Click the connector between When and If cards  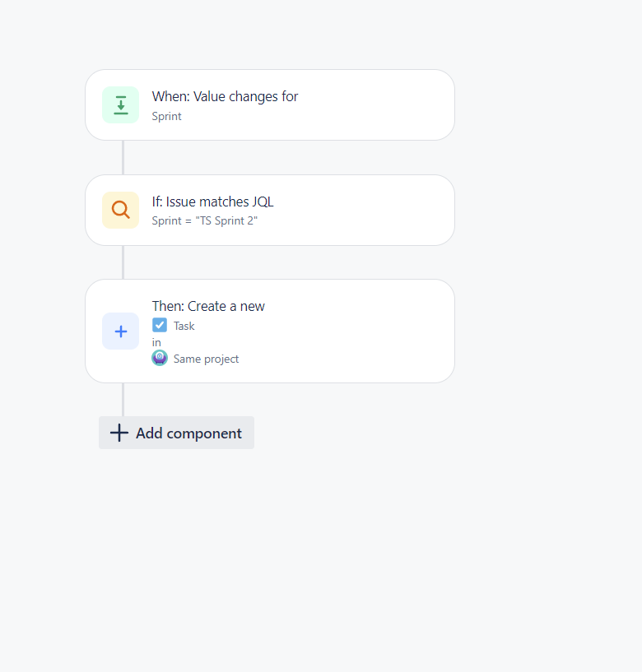point(123,157)
